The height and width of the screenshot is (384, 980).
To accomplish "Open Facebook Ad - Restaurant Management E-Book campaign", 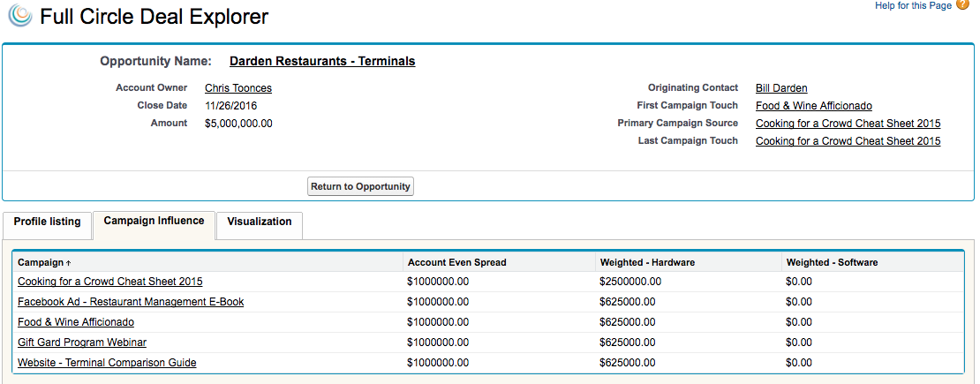I will (131, 301).
